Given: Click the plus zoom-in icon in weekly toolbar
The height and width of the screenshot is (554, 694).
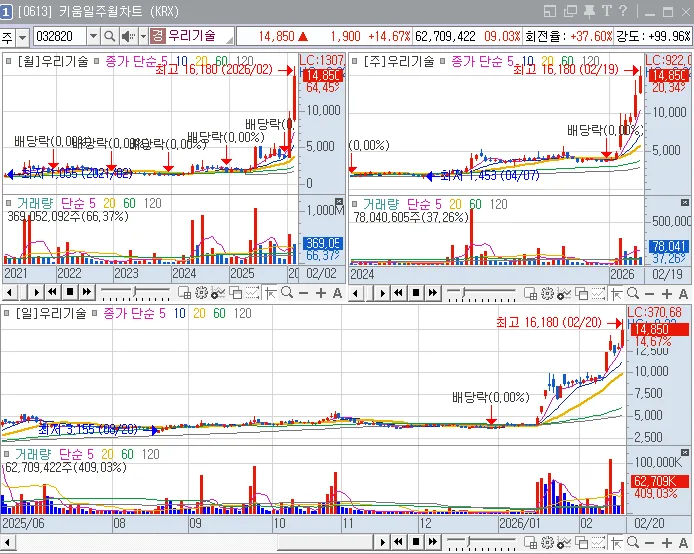Looking at the screenshot, I should coord(667,294).
